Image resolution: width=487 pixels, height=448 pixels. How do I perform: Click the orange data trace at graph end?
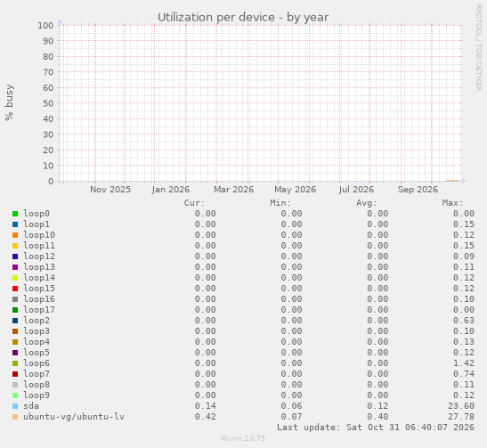tap(452, 180)
